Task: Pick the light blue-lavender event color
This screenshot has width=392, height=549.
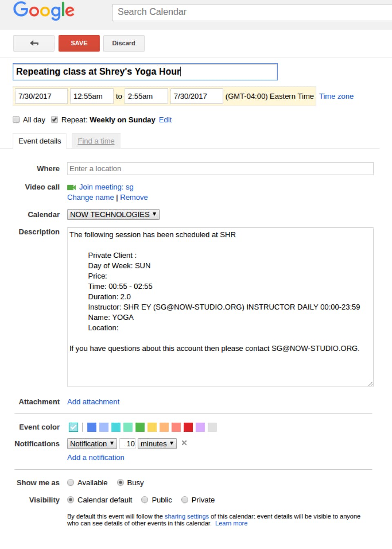Action: [104, 427]
